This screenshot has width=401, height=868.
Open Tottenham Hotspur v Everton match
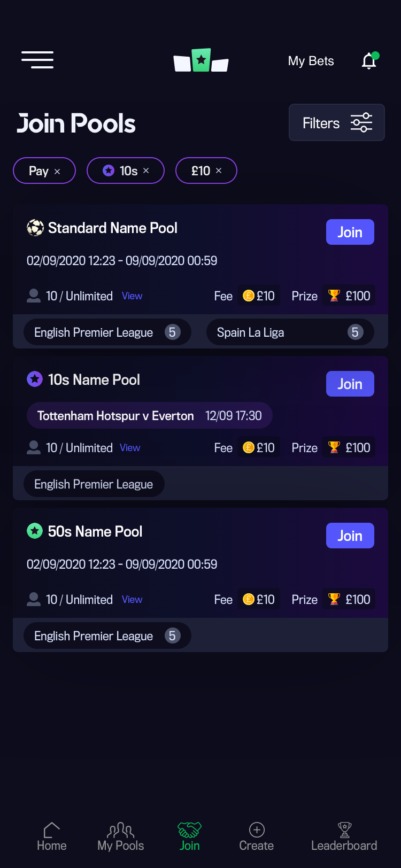pyautogui.click(x=149, y=416)
